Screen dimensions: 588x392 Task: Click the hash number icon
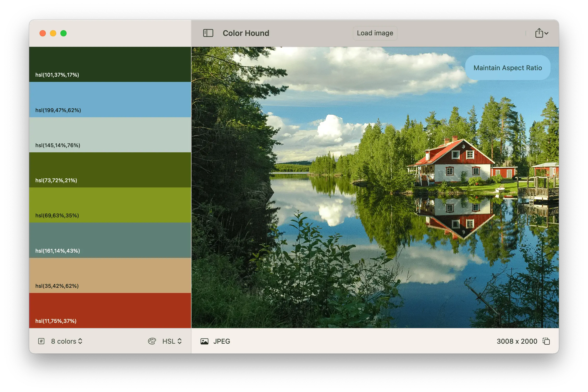[41, 341]
